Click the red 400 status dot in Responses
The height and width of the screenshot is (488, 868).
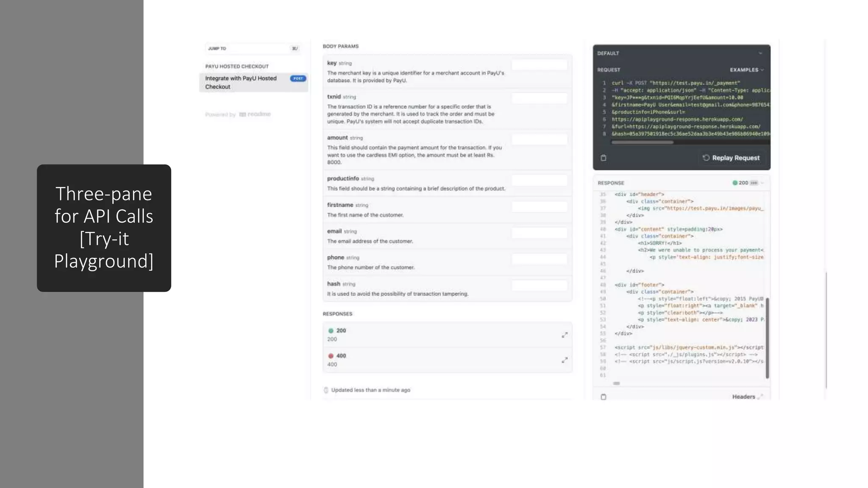point(331,356)
